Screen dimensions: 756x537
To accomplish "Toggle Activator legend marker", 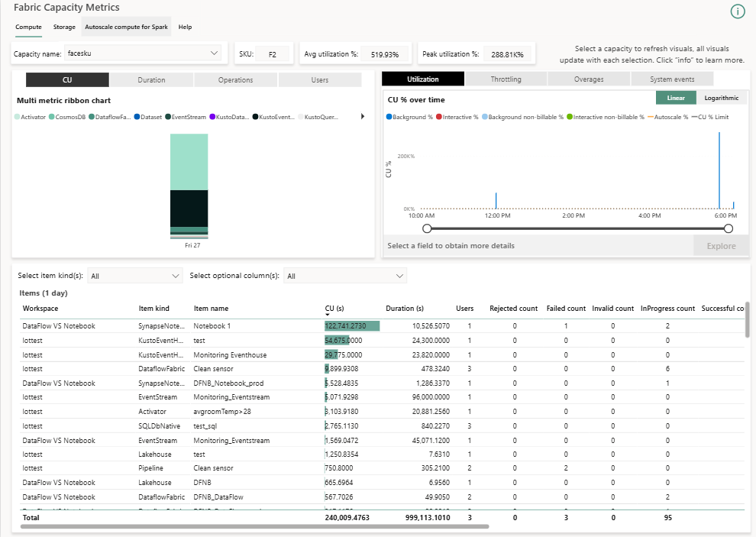I will pyautogui.click(x=18, y=117).
